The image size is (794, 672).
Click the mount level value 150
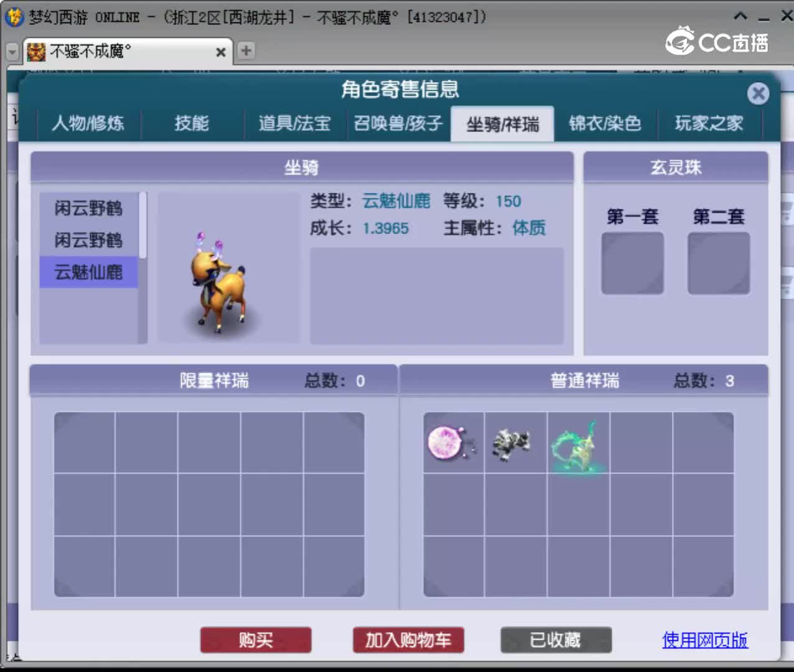click(x=508, y=201)
